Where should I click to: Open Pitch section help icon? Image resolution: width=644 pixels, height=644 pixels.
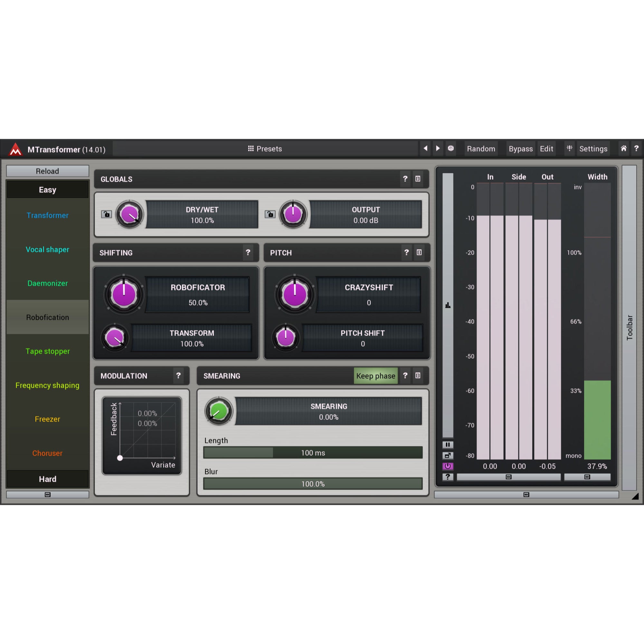click(406, 253)
